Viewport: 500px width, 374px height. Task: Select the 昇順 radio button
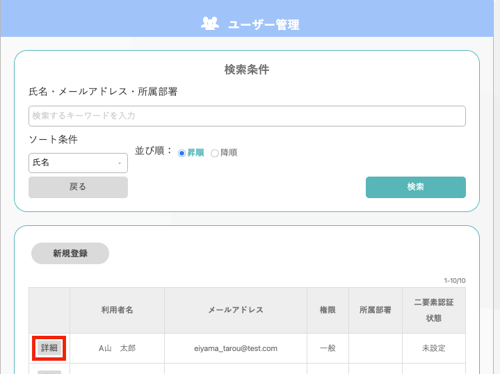pyautogui.click(x=182, y=153)
